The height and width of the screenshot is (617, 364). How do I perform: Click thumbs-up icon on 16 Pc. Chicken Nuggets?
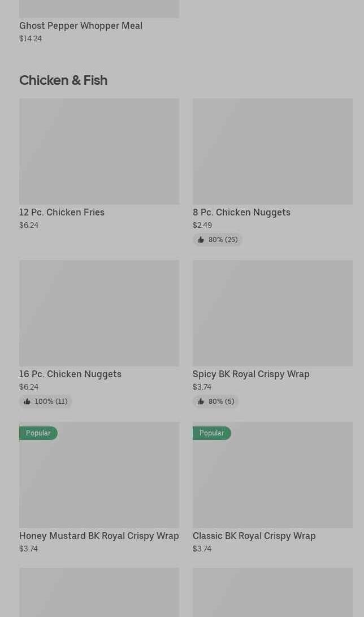pos(27,402)
